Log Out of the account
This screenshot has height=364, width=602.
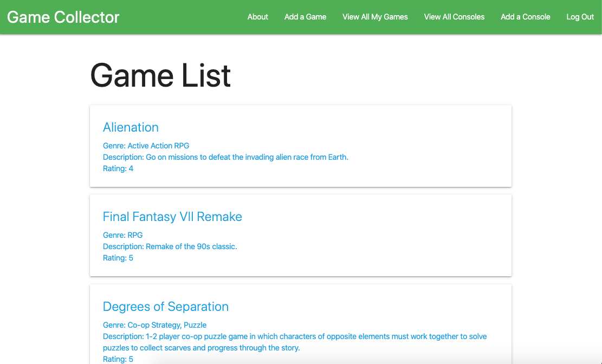[580, 17]
